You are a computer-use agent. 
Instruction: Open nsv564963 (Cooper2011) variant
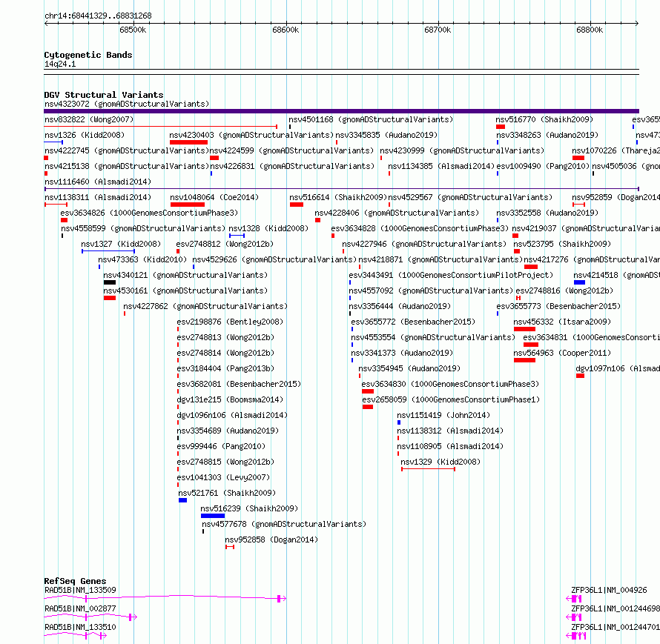[x=562, y=353]
